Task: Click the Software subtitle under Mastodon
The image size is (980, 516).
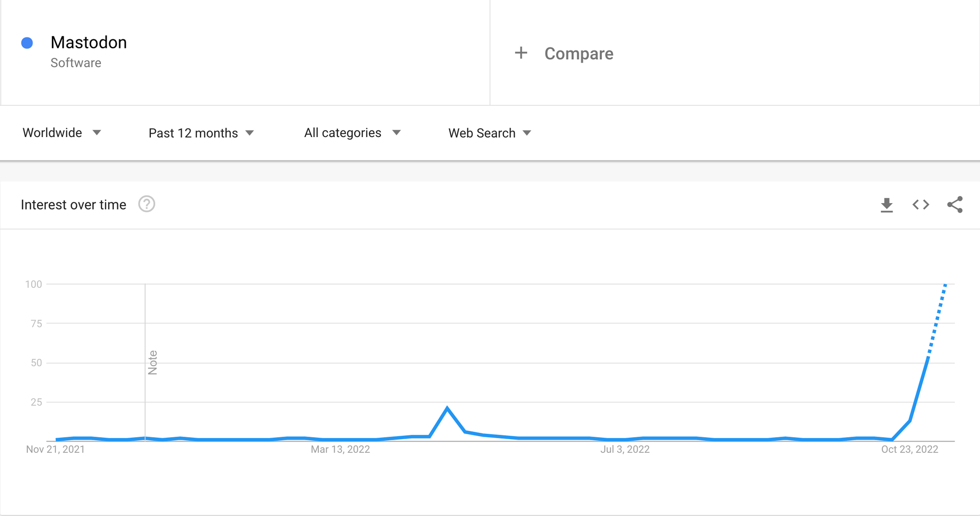Action: pos(76,63)
